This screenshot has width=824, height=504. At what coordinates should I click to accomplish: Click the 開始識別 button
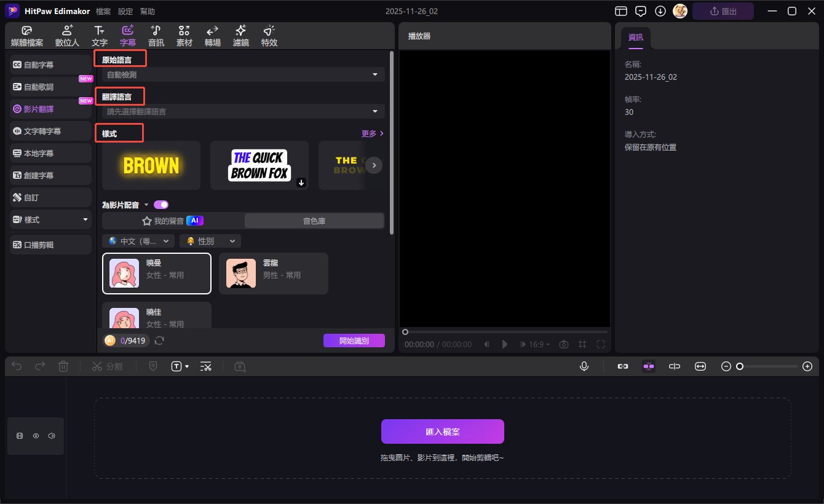pos(354,341)
